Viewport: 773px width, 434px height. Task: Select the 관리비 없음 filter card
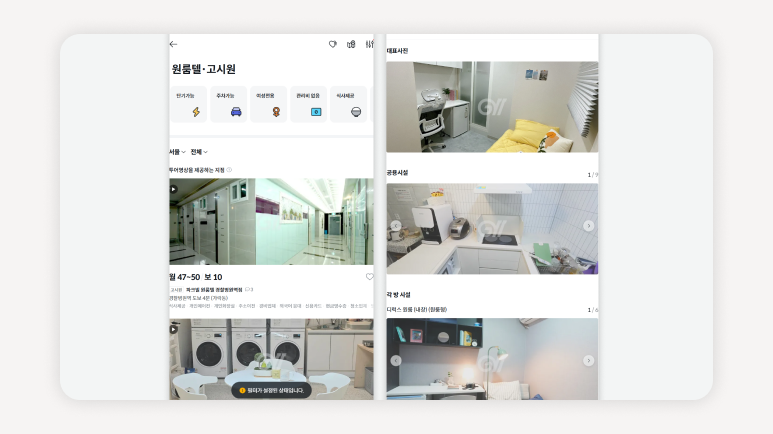308,104
